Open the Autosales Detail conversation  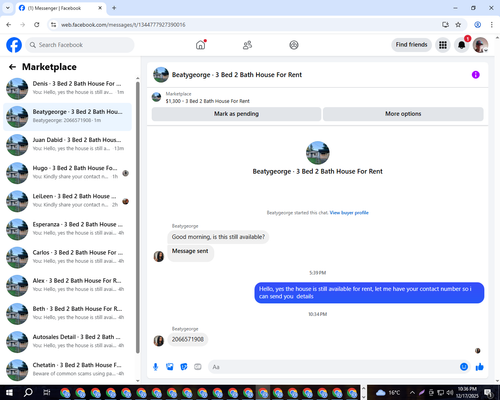68,342
